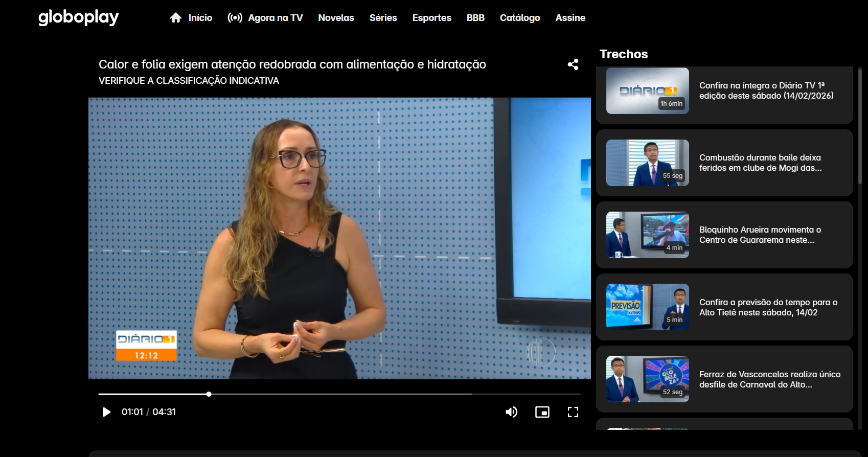Mute the video with the speaker icon
The height and width of the screenshot is (457, 868).
[x=511, y=412]
